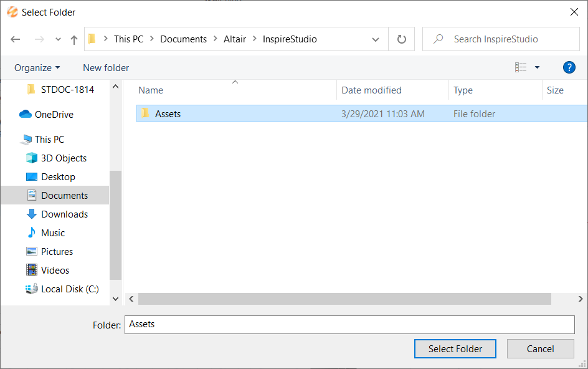Expand the address bar path history dropdown
Viewport: 588px width, 369px height.
(376, 39)
